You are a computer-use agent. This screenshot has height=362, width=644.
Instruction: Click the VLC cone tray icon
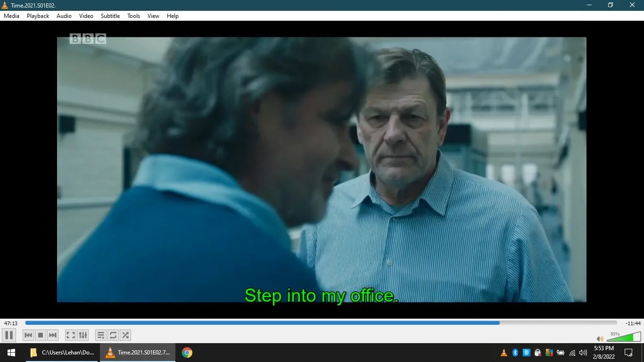click(504, 353)
